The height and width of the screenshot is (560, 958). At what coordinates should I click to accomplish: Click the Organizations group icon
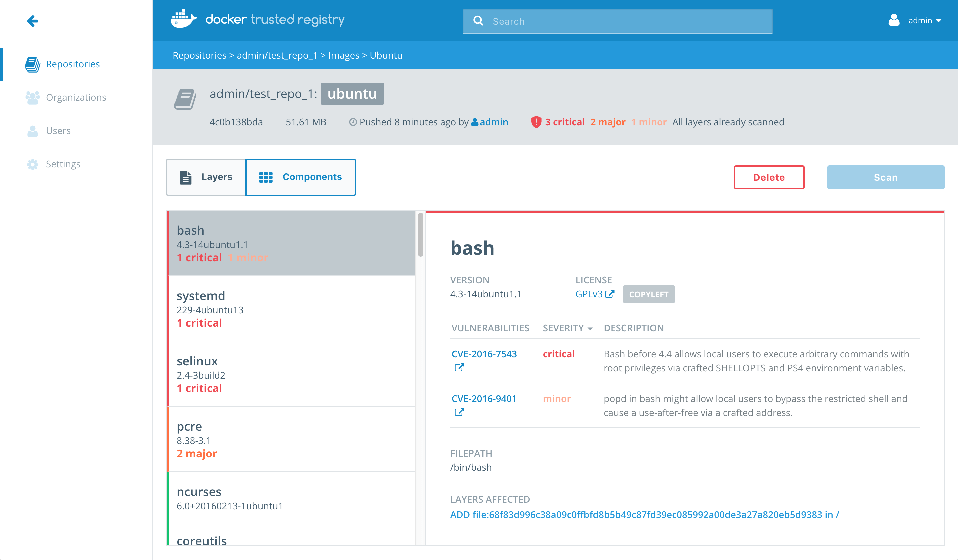coord(33,98)
